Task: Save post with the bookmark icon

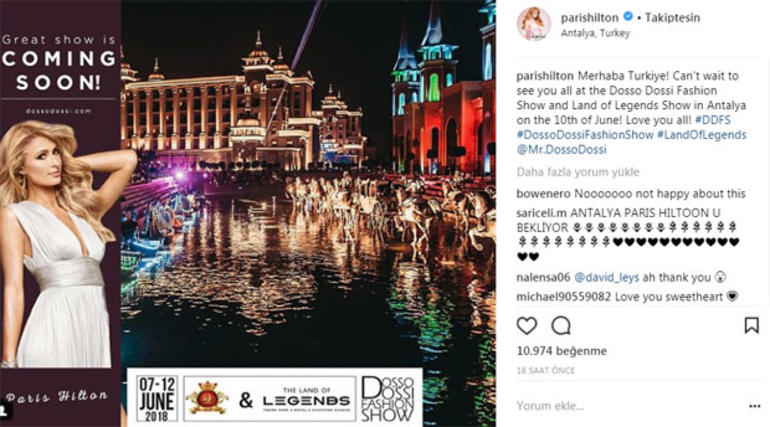Action: coord(751,325)
